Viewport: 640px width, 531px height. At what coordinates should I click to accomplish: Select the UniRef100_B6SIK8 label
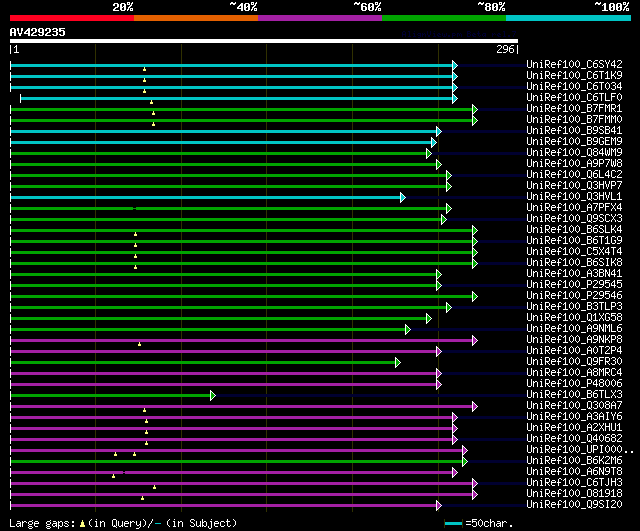coord(574,262)
